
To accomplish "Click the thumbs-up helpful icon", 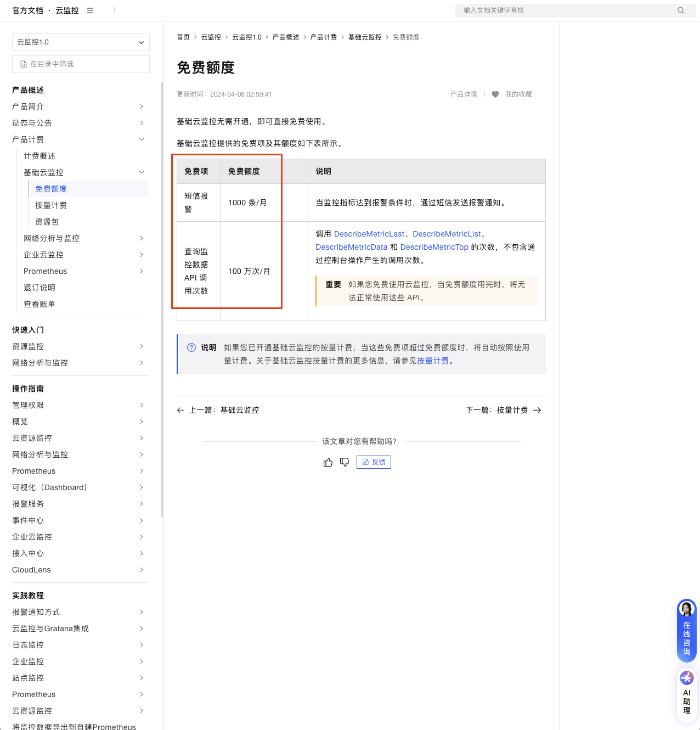I will (328, 462).
